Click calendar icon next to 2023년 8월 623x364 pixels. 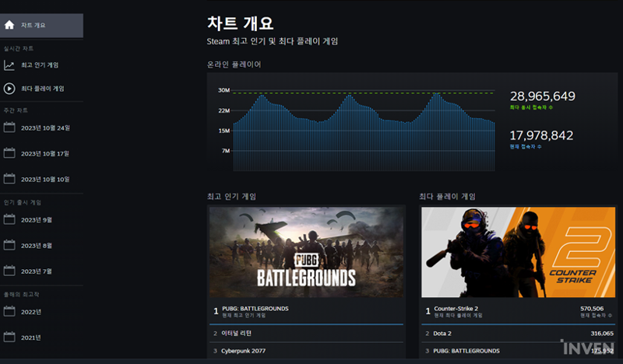coord(9,245)
